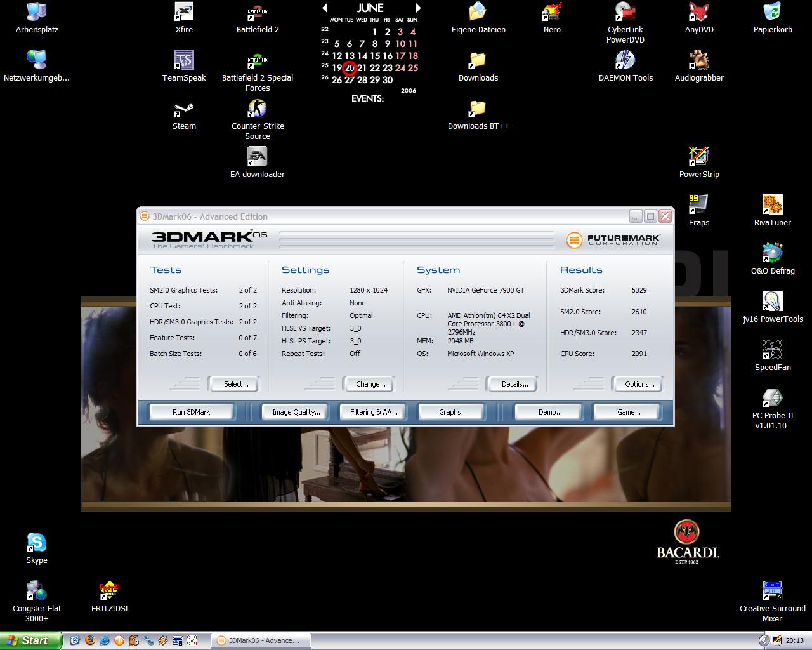The image size is (812, 650).
Task: Go to next month in calendar
Action: pyautogui.click(x=418, y=8)
